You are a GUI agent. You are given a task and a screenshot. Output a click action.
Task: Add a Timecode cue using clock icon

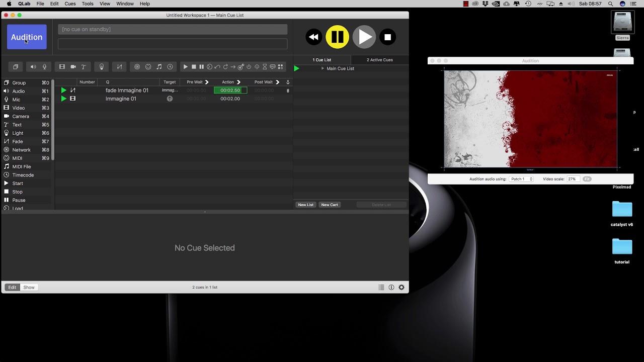[x=170, y=67]
